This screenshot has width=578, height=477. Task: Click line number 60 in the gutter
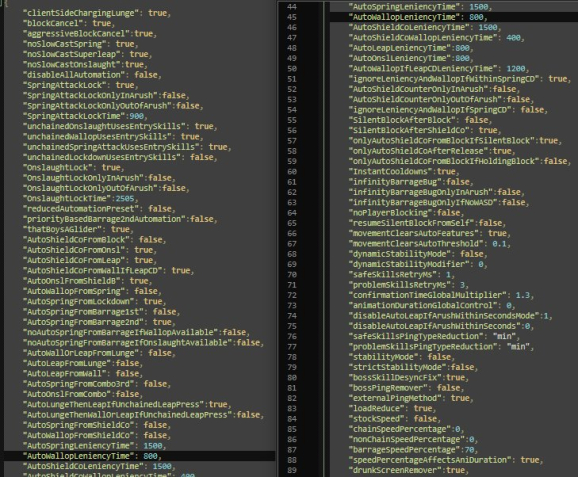292,172
